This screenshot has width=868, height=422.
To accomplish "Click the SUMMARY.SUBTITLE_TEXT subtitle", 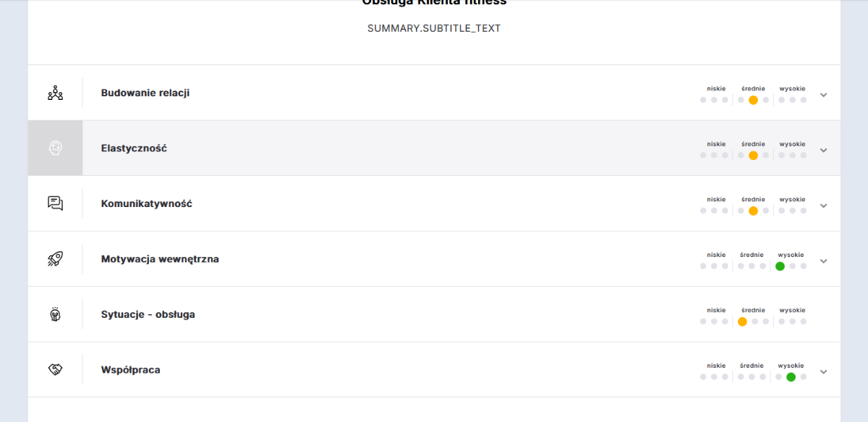I will 434,28.
